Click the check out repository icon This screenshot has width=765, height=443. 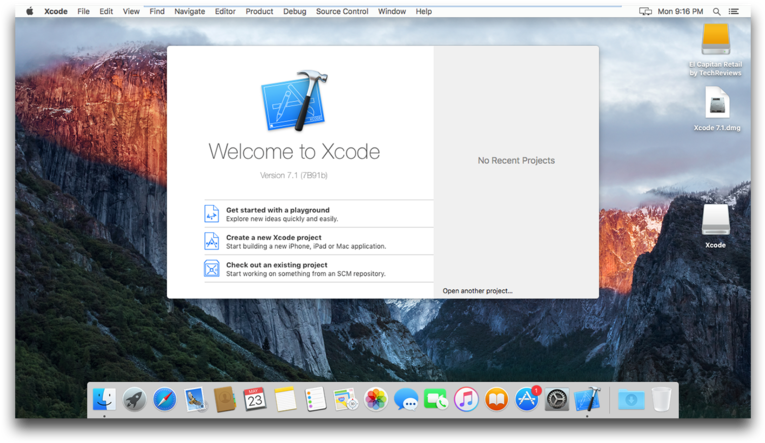(211, 268)
